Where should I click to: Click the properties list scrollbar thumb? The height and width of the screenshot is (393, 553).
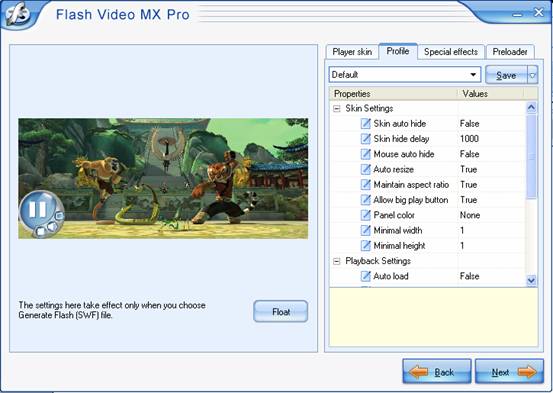(531, 156)
